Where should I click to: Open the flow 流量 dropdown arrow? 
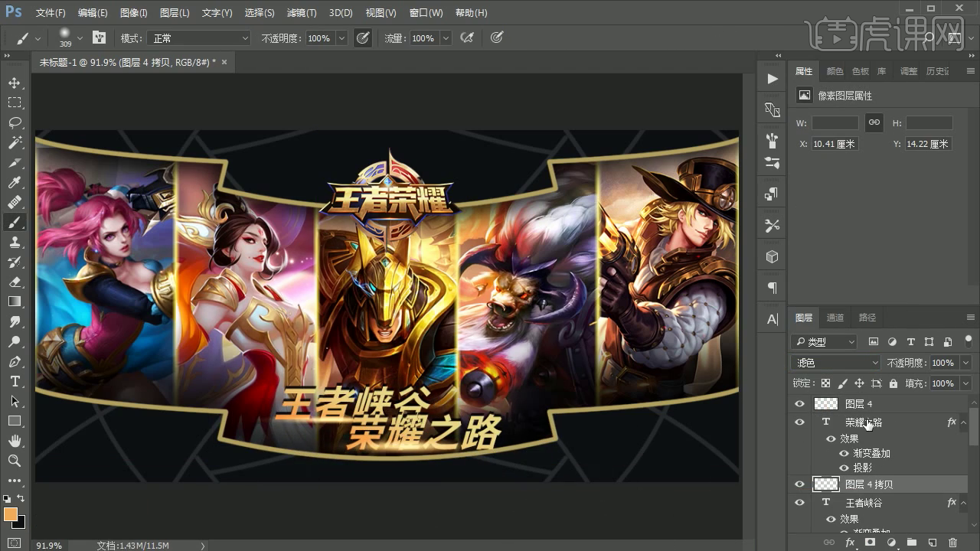pyautogui.click(x=446, y=38)
